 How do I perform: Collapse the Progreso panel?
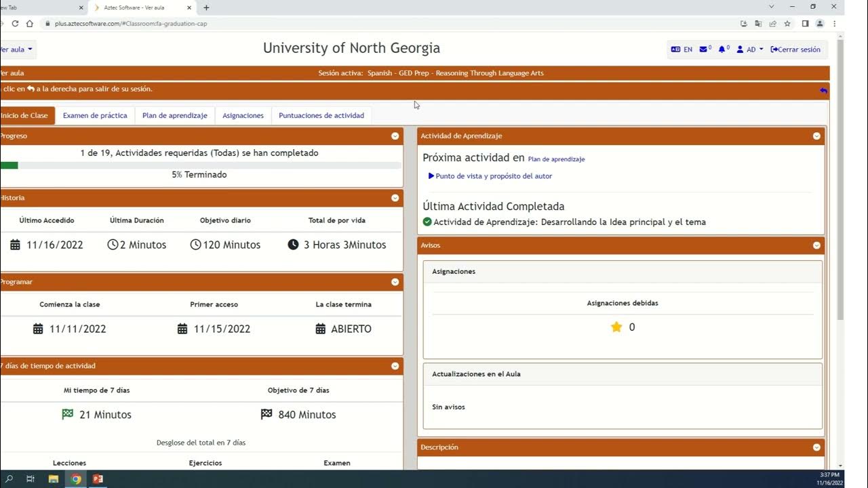click(395, 136)
